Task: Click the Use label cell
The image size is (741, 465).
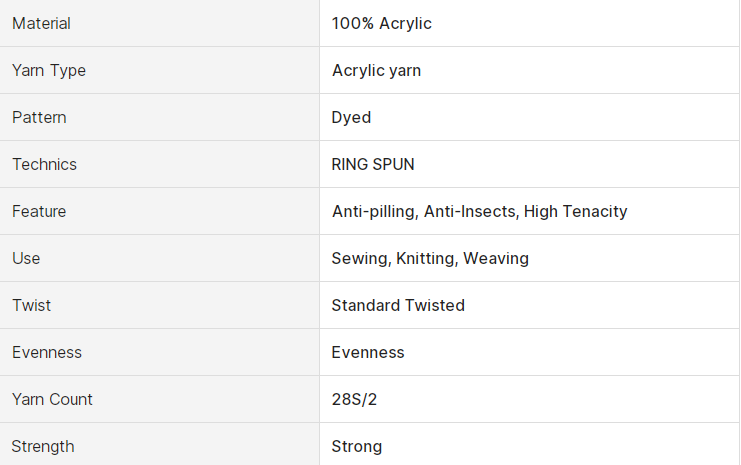Action: (x=159, y=258)
